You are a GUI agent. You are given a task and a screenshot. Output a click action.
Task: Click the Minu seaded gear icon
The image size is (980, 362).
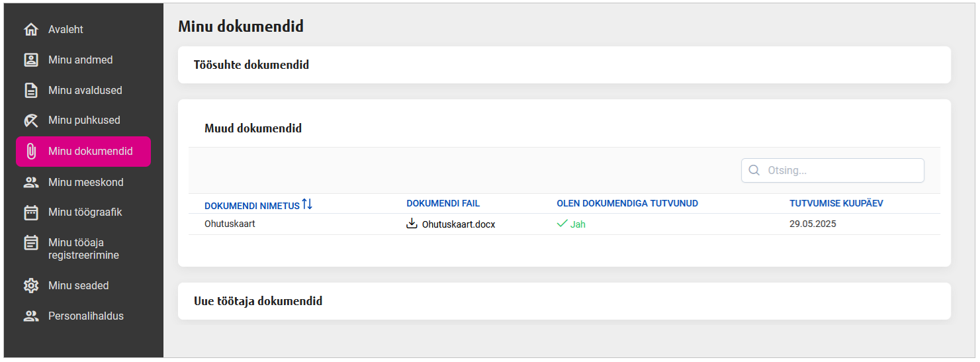coord(31,286)
